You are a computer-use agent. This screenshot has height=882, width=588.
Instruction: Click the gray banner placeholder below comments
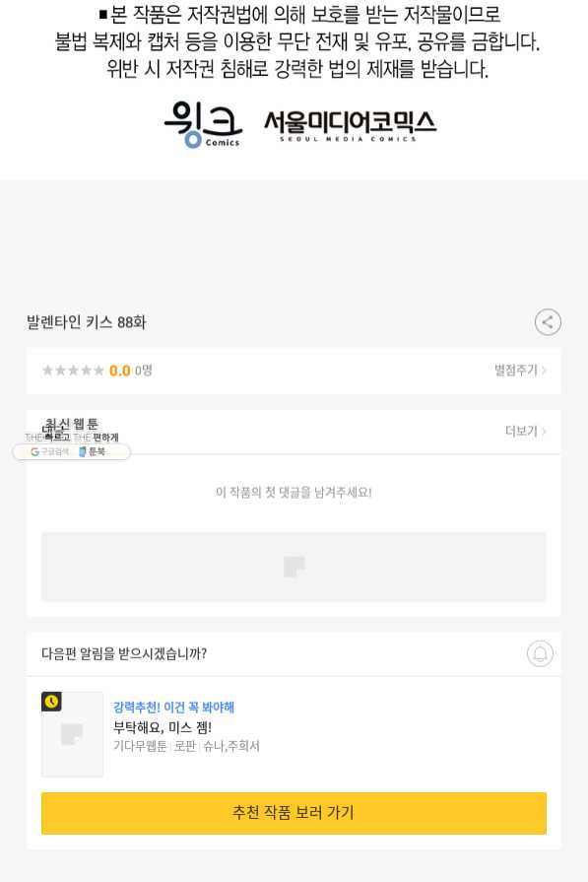click(294, 567)
